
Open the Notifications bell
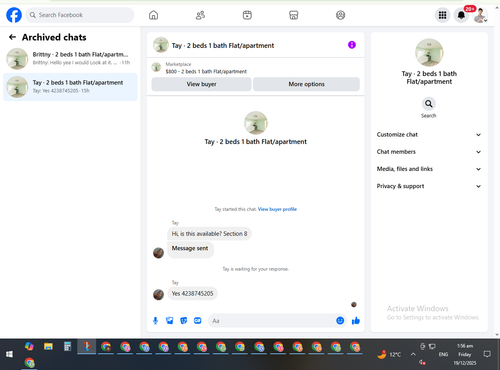tap(461, 15)
